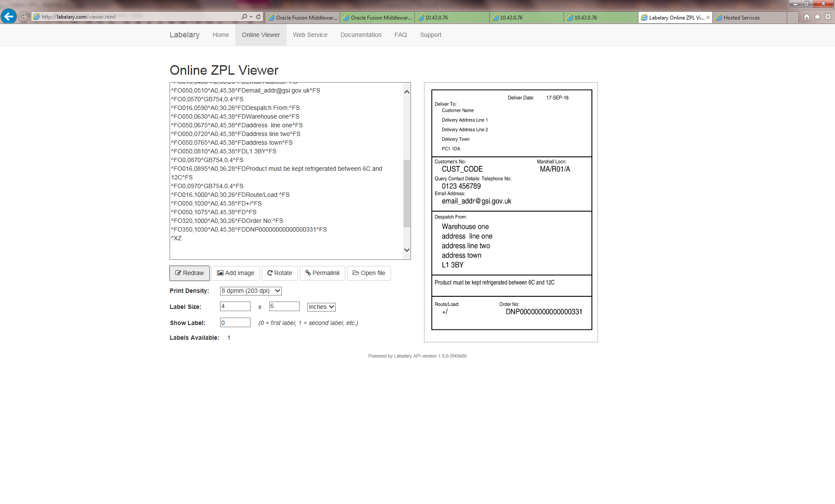Click the label height input field
The image size is (835, 504).
(x=284, y=306)
